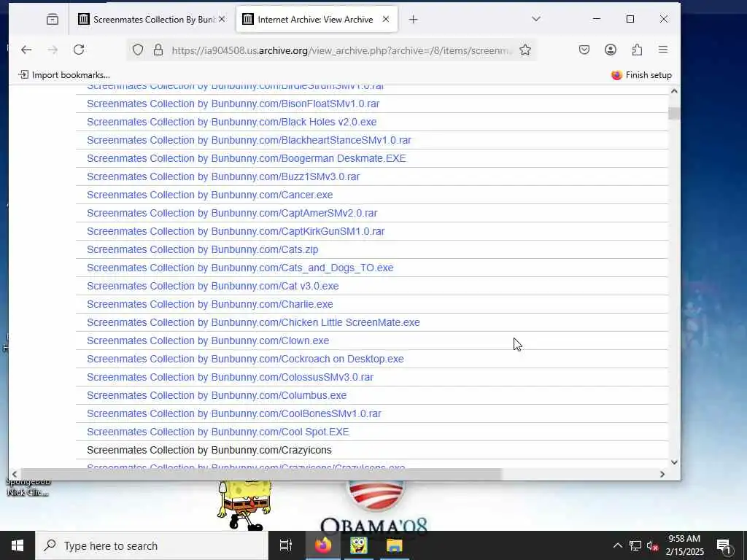Open Task View on the taskbar
The image size is (747, 560).
286,545
